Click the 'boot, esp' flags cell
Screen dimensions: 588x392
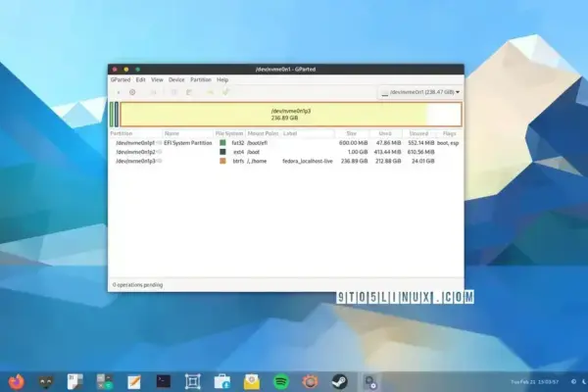coord(448,143)
